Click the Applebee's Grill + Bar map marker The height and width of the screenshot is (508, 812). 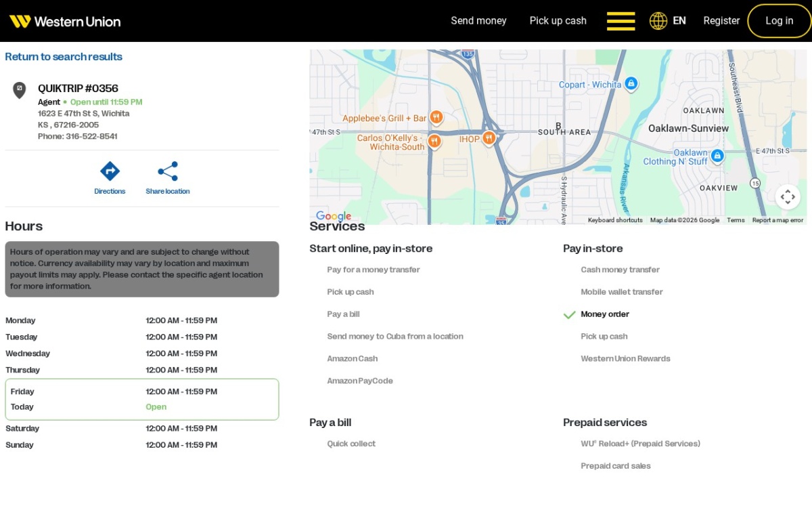pos(436,118)
